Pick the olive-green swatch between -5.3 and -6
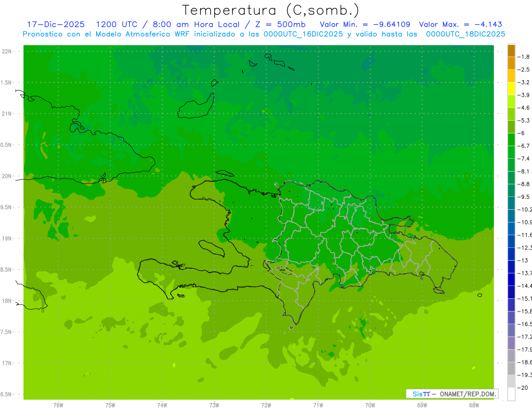 (x=511, y=127)
